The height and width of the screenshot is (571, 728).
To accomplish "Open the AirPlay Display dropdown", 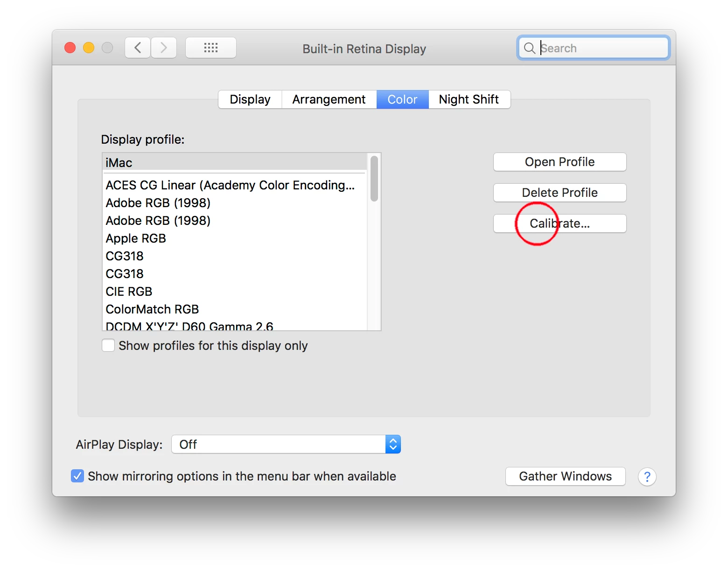I will point(286,444).
